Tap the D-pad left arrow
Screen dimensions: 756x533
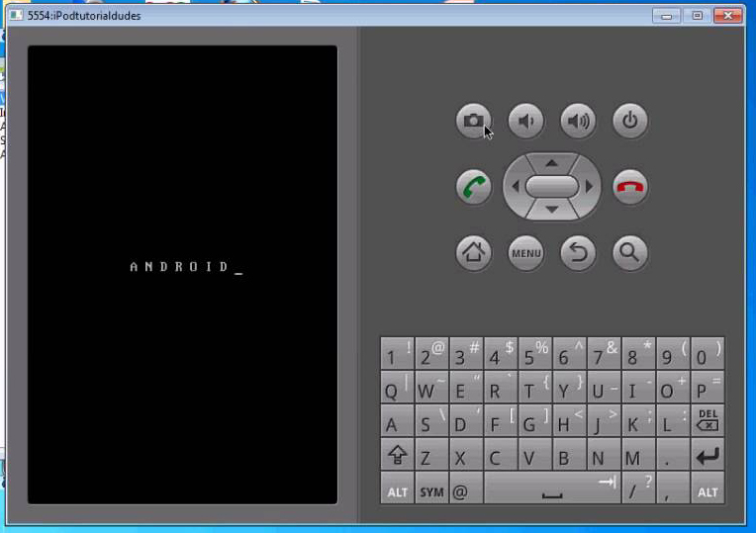click(515, 187)
